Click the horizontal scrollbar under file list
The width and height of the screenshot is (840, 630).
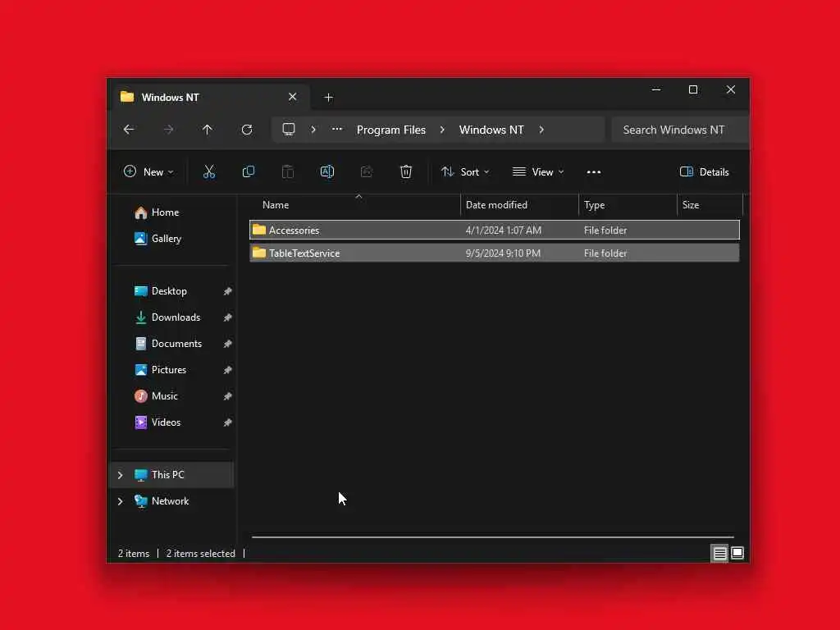(x=492, y=536)
